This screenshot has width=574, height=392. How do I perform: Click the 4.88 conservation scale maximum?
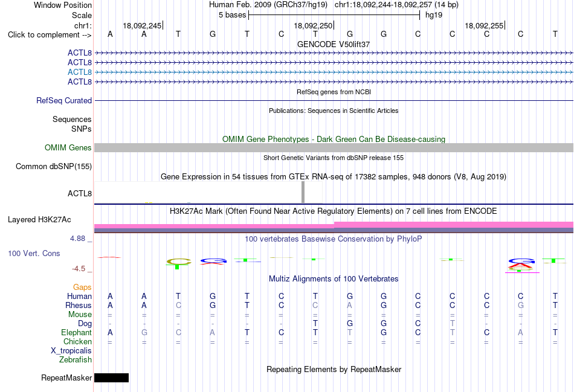point(77,239)
